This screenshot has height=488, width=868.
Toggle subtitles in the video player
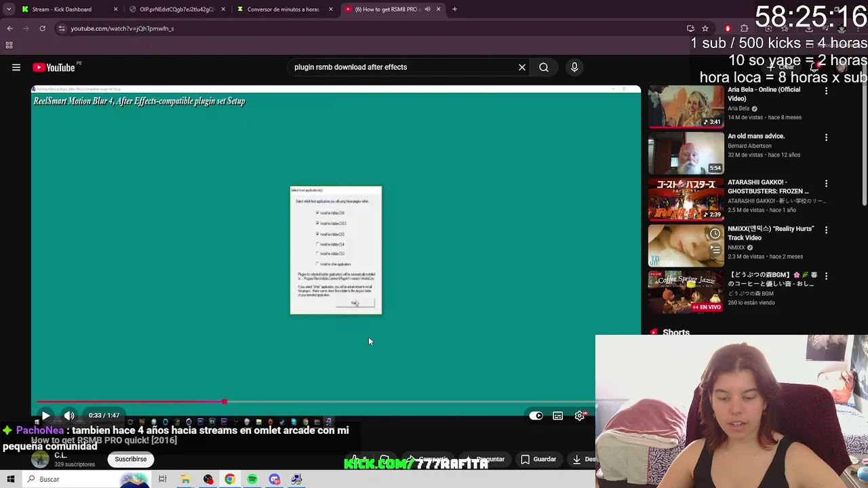557,415
